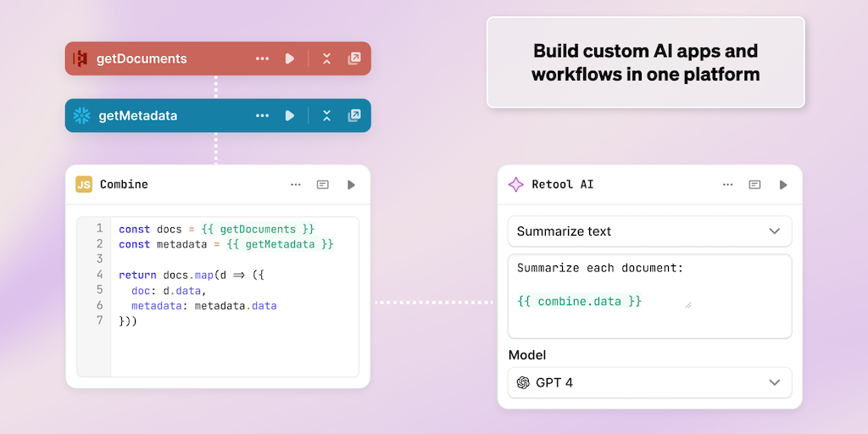
Task: Click the {{ getDocuments }} reference in code
Action: [259, 229]
